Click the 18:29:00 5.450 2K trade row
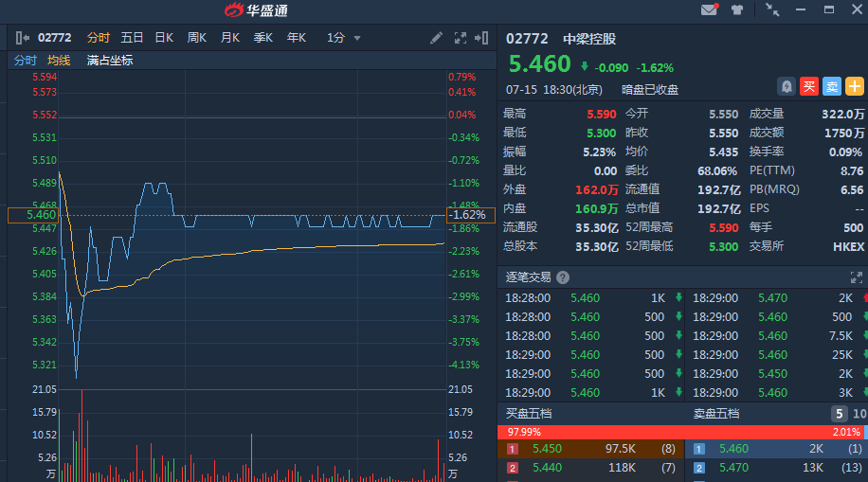The width and height of the screenshot is (868, 482). point(777,373)
